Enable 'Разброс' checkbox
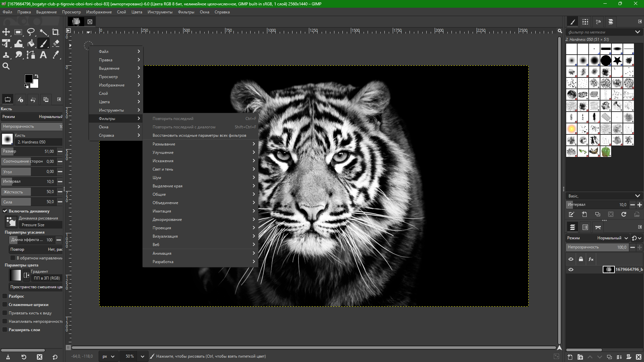 tap(5, 296)
